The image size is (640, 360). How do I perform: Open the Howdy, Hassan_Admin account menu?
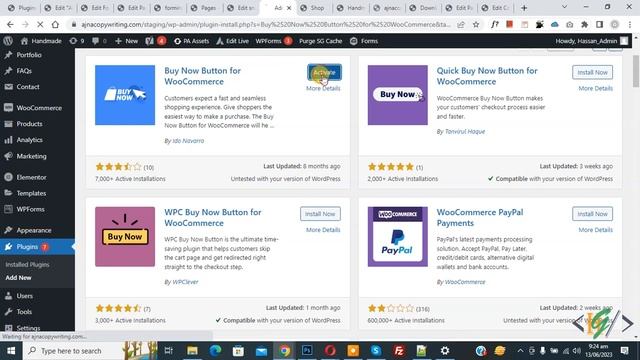pyautogui.click(x=591, y=41)
